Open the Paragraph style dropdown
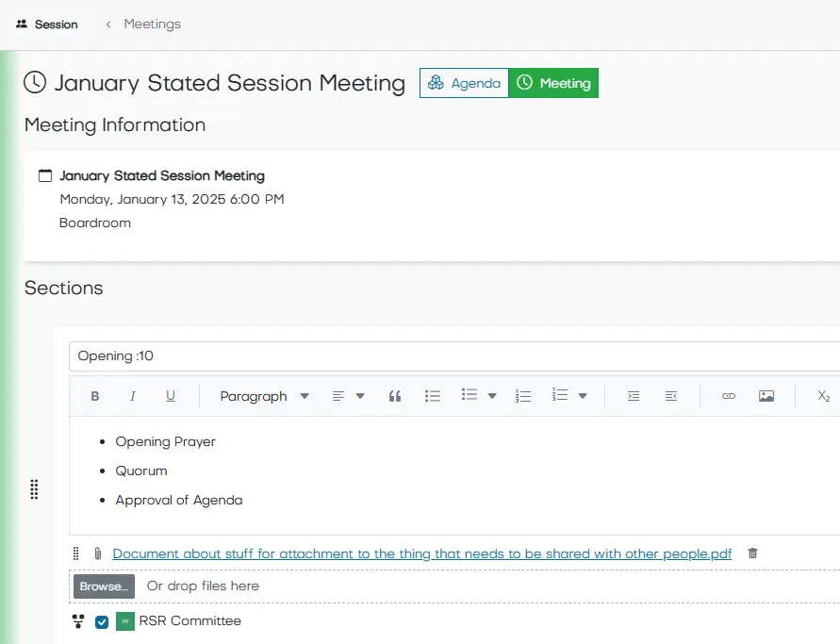Screen dimensions: 840x644 pos(264,396)
